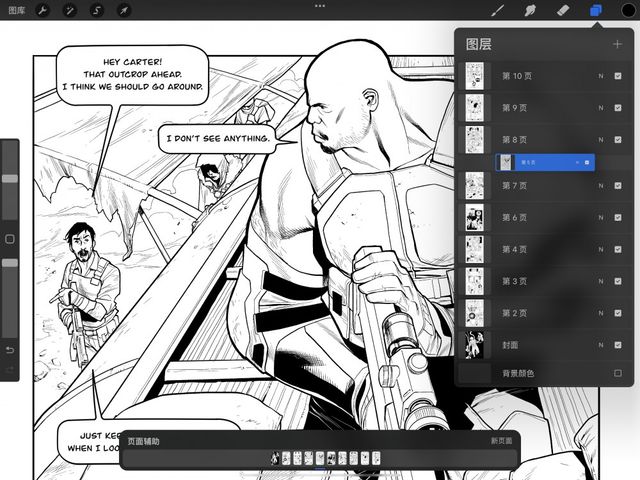Open the Actions wrench menu
Image resolution: width=640 pixels, height=480 pixels.
(x=42, y=10)
